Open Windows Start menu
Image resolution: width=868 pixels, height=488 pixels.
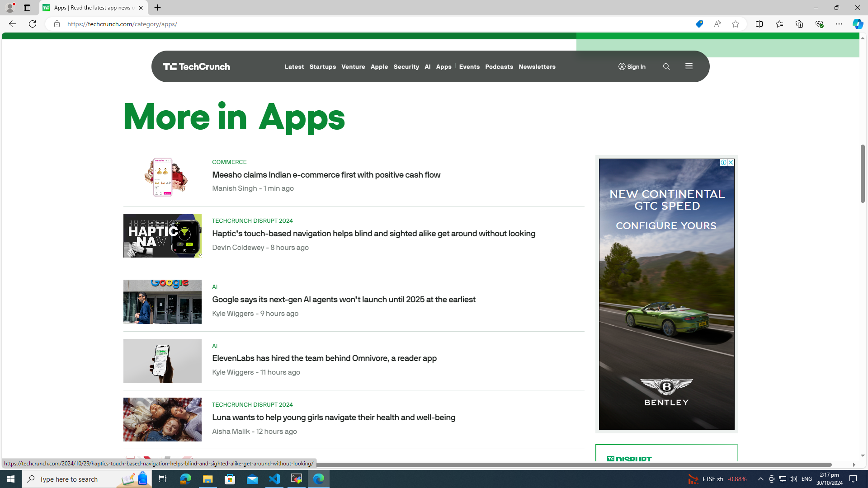[11, 479]
